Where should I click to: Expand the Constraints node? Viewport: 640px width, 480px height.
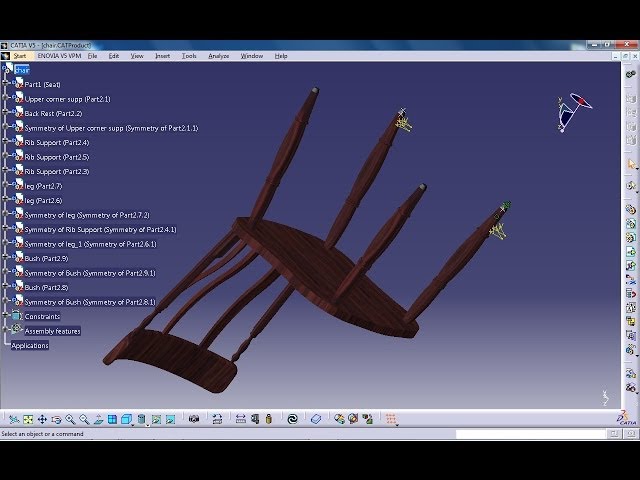click(x=5, y=315)
